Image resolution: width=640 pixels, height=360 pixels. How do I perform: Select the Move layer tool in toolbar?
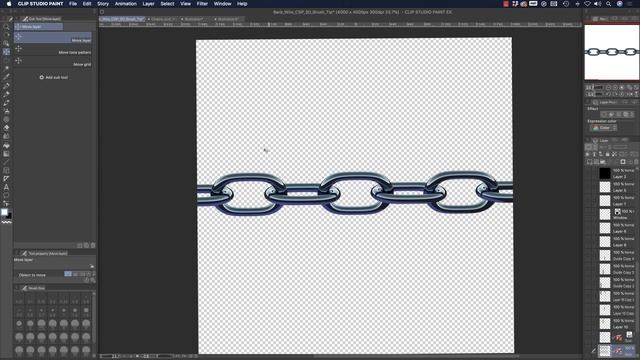click(x=6, y=52)
